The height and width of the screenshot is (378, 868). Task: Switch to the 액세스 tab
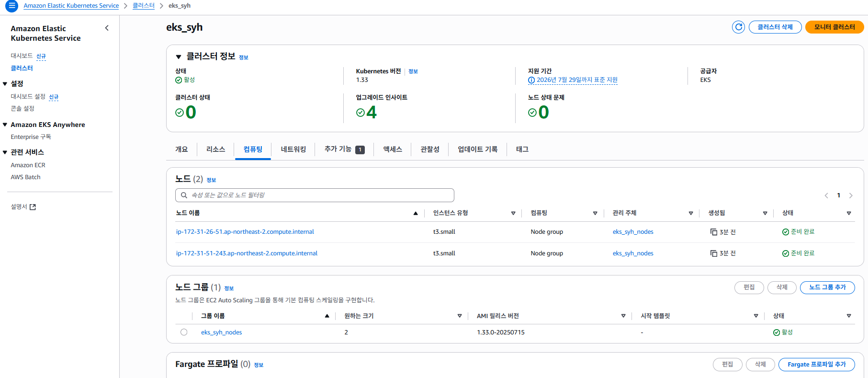pyautogui.click(x=393, y=149)
